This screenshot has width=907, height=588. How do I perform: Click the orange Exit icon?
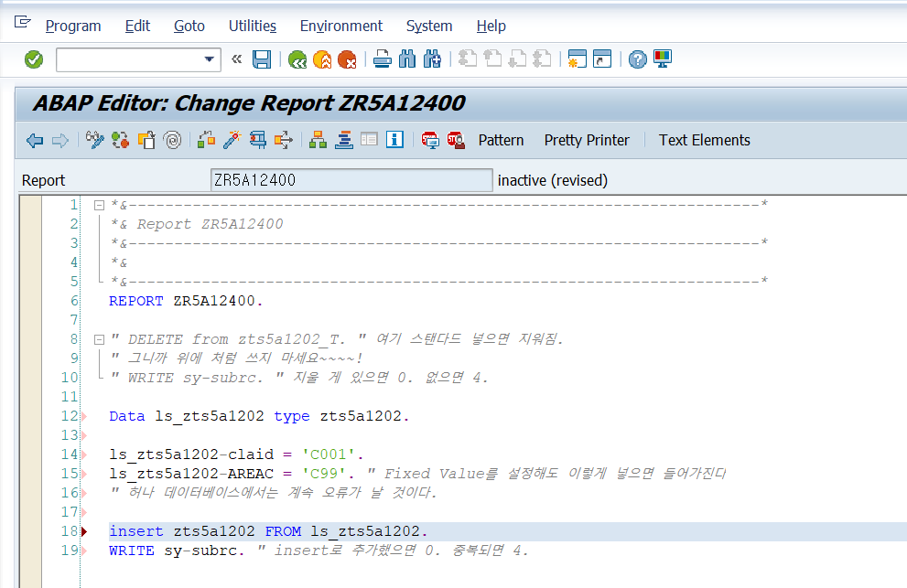pyautogui.click(x=322, y=59)
